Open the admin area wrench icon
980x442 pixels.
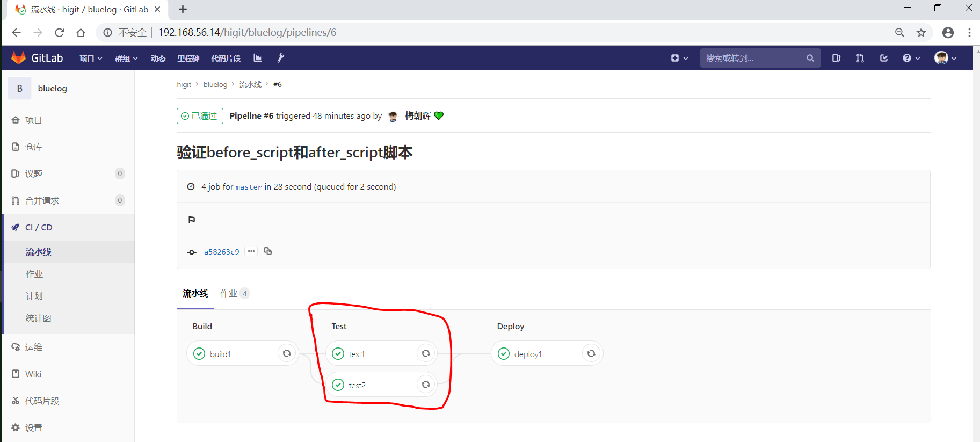click(280, 58)
